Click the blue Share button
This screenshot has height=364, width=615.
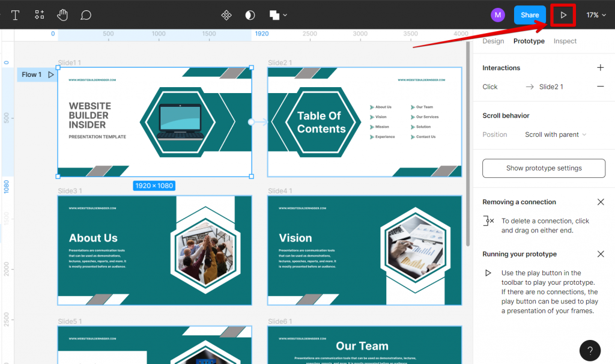[x=530, y=14]
